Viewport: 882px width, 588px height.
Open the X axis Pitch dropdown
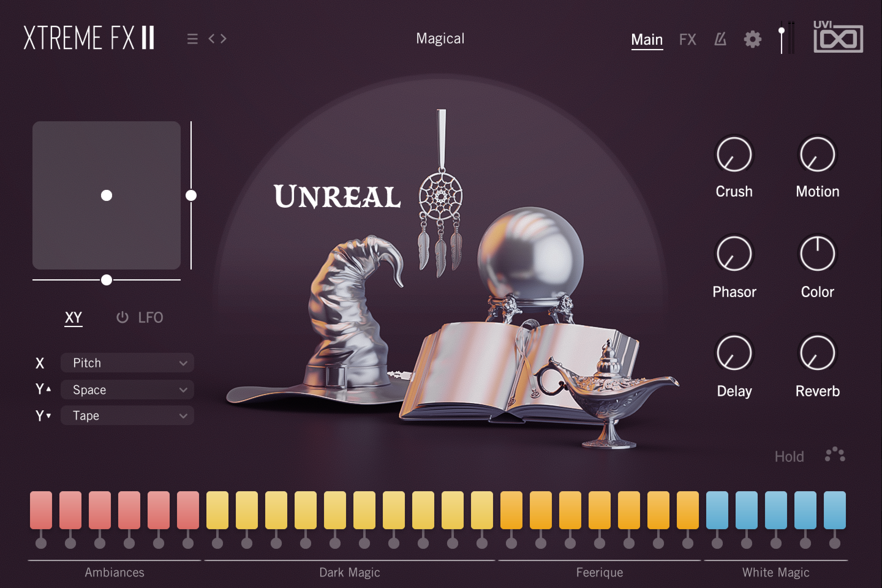click(127, 363)
